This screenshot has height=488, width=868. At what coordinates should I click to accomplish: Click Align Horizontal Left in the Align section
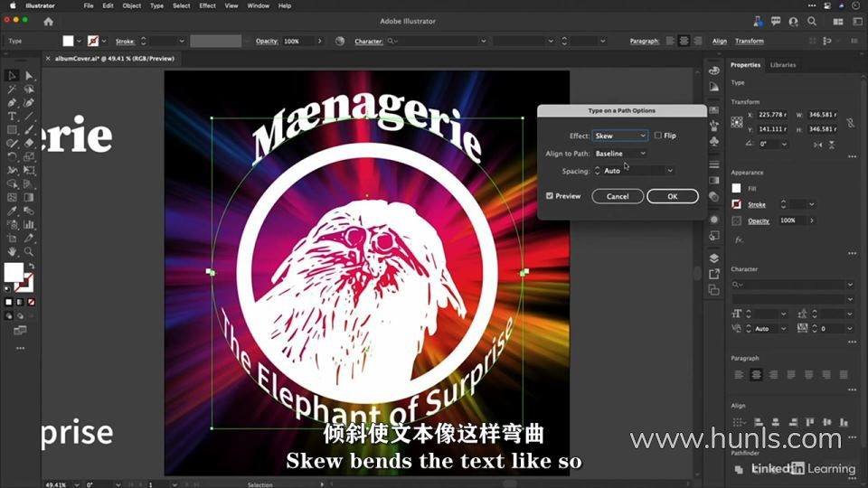pyautogui.click(x=759, y=422)
